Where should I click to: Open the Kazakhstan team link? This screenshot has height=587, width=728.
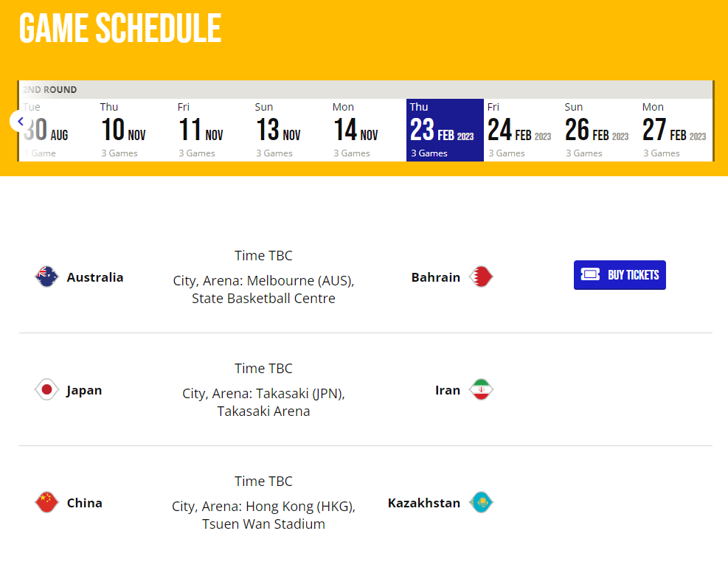(424, 503)
